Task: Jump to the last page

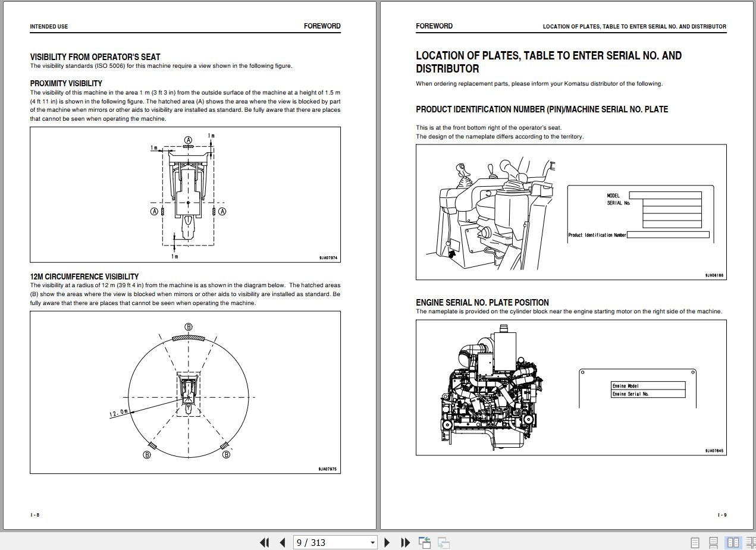Action: pyautogui.click(x=405, y=542)
